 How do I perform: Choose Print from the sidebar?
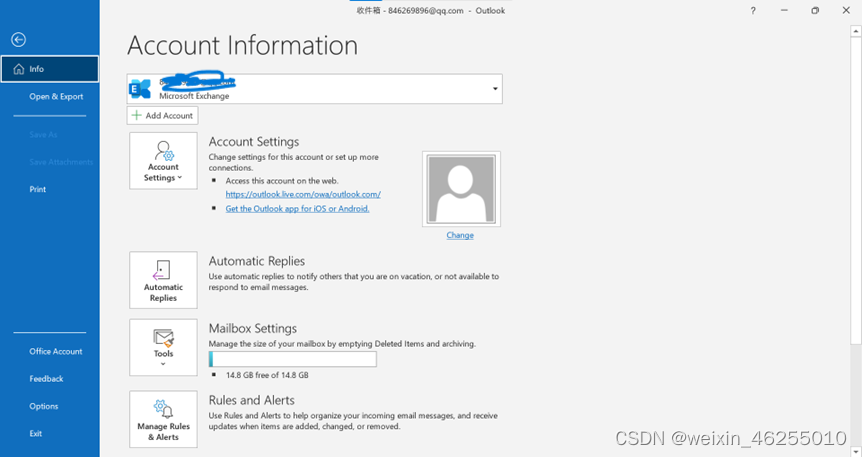tap(37, 189)
